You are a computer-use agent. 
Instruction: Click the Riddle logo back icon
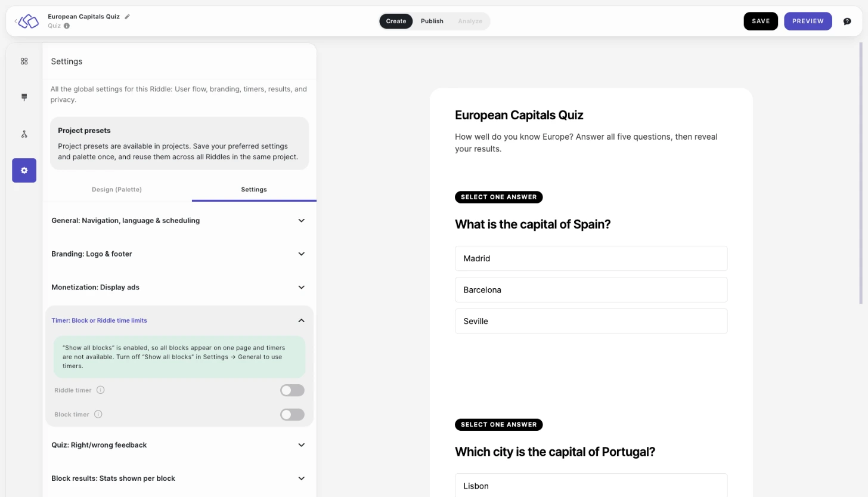(x=27, y=21)
